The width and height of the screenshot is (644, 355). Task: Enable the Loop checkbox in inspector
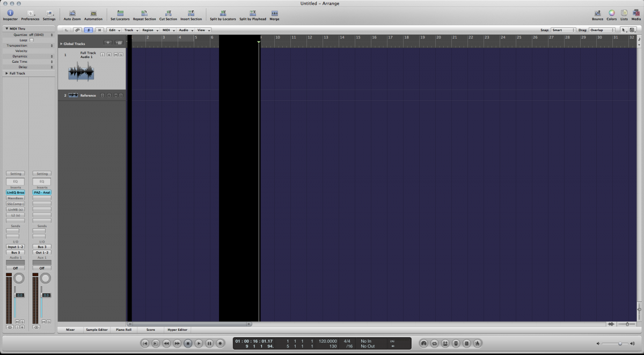tap(31, 40)
